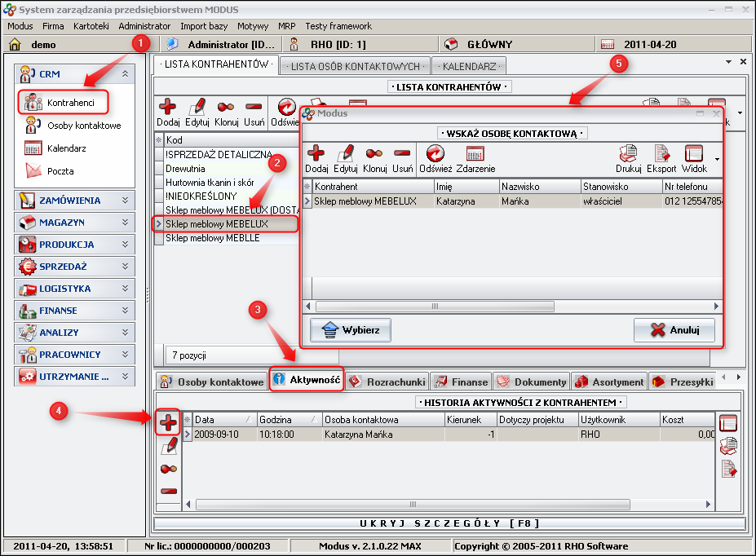Image resolution: width=756 pixels, height=556 pixels.
Task: Switch to LISTA OSÓB KONTAKTOWYCH tab
Action: [x=355, y=66]
